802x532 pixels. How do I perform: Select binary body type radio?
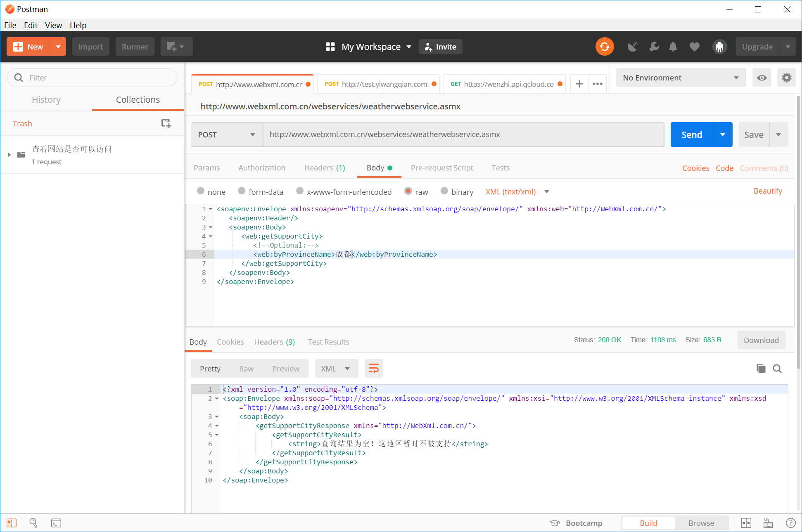click(x=444, y=191)
